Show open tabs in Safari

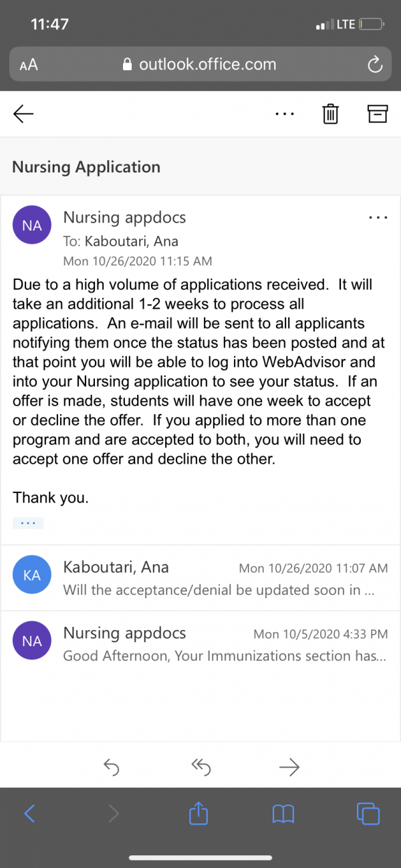pos(368,813)
